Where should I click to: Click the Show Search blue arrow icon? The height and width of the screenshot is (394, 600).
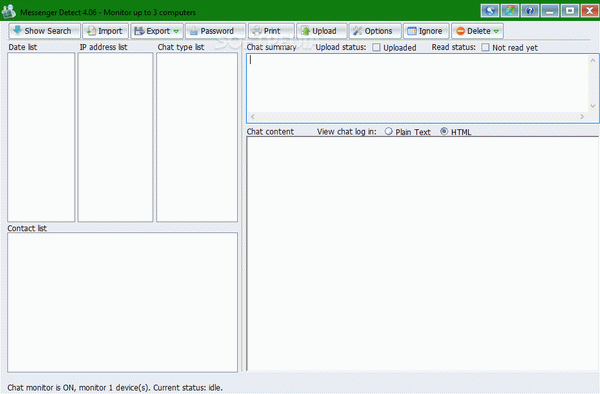click(18, 30)
